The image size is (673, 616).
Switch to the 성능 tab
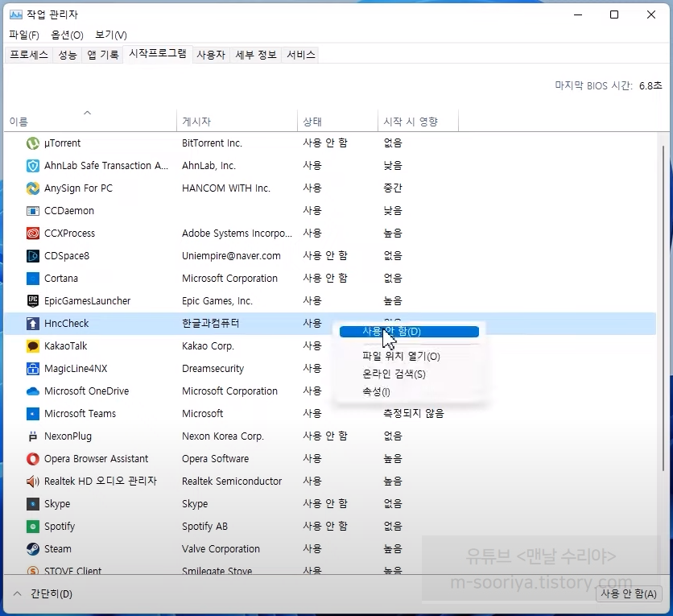tap(68, 55)
